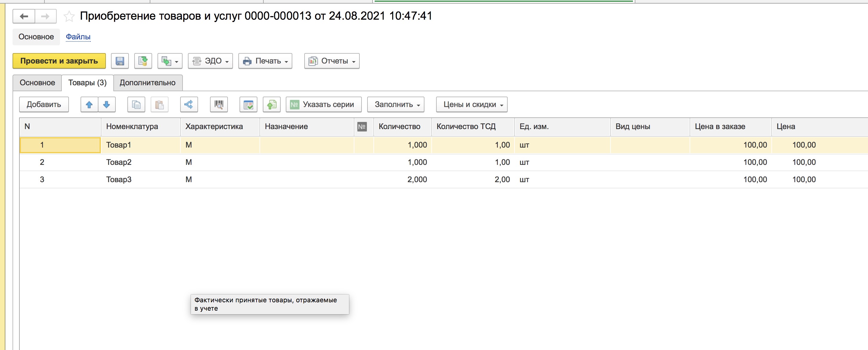This screenshot has width=868, height=350.
Task: Move the row down with the blue arrow
Action: tap(107, 104)
